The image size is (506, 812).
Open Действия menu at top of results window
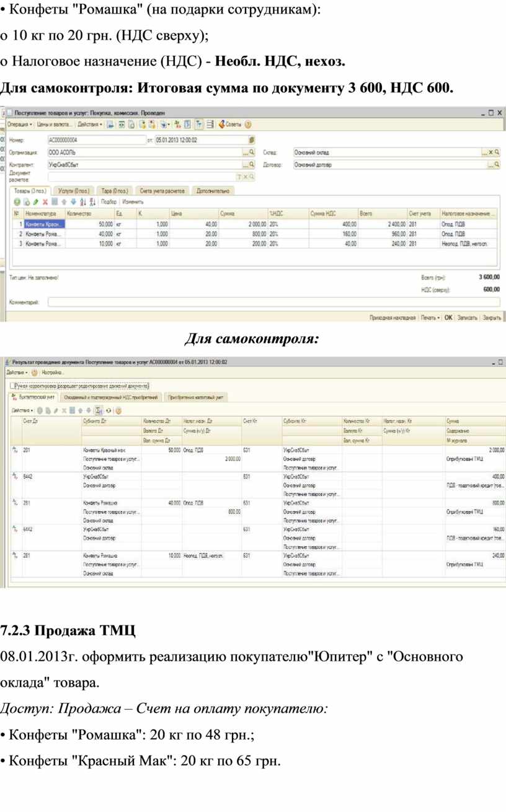point(16,373)
